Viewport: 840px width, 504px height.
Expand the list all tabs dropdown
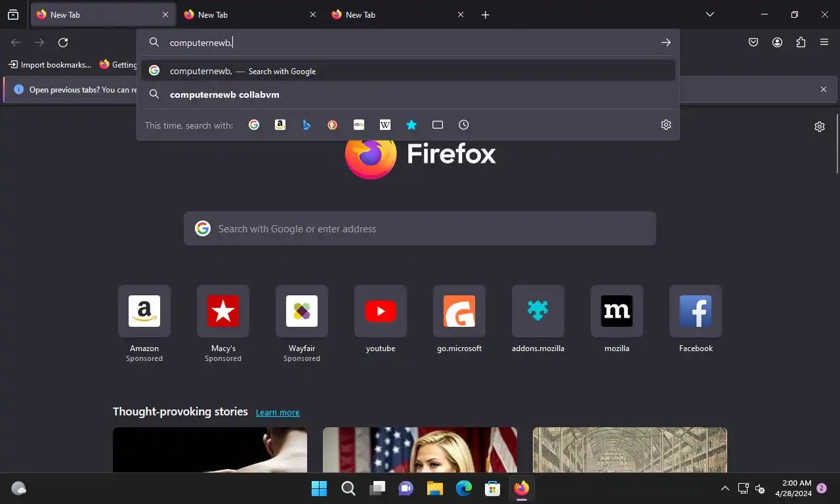[710, 14]
